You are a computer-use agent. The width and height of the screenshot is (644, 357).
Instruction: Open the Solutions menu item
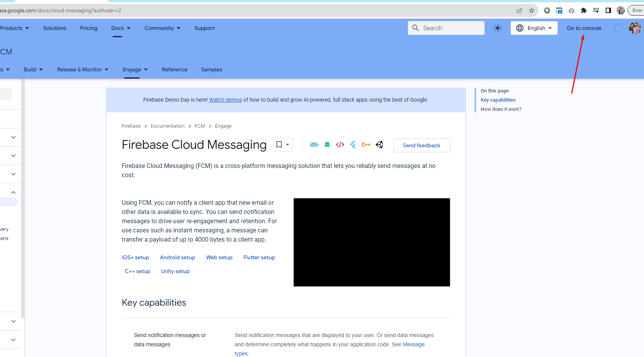pyautogui.click(x=55, y=28)
